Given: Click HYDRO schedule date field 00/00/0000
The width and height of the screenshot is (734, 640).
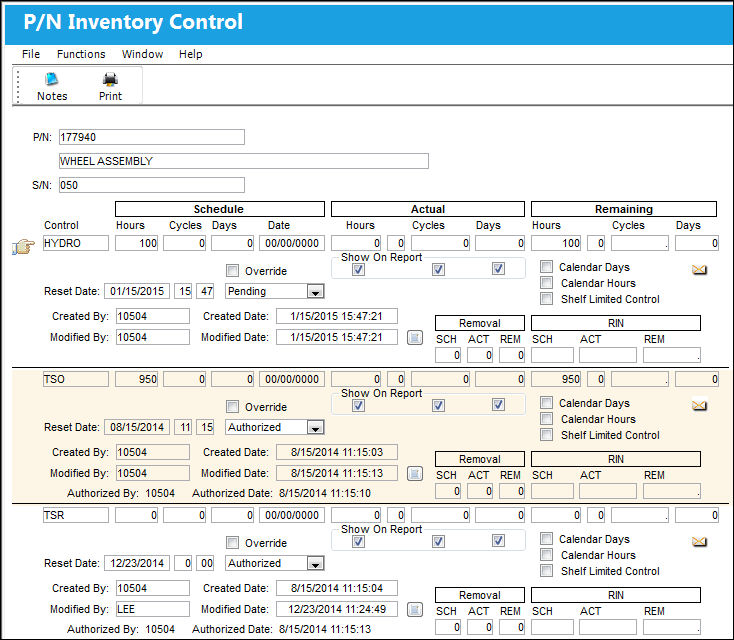Looking at the screenshot, I should pos(292,243).
